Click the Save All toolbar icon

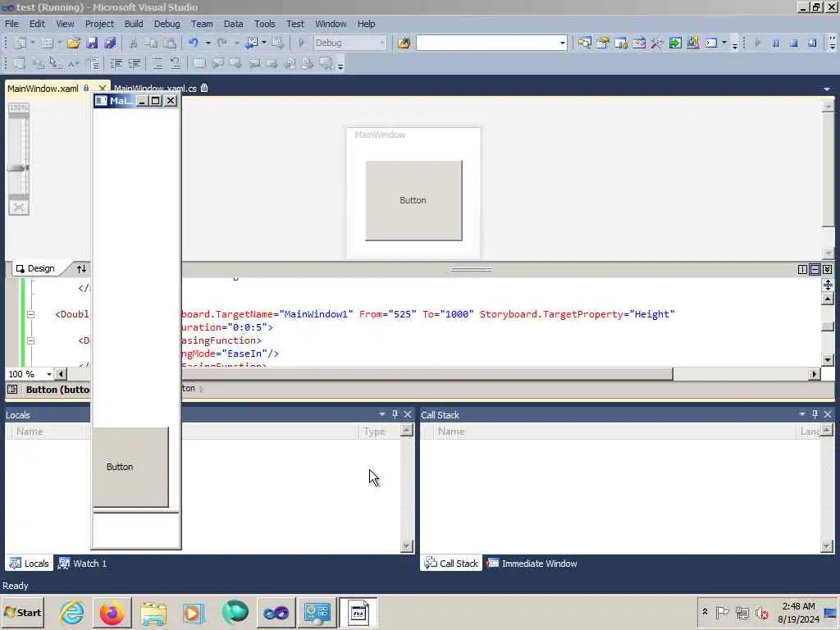[110, 43]
